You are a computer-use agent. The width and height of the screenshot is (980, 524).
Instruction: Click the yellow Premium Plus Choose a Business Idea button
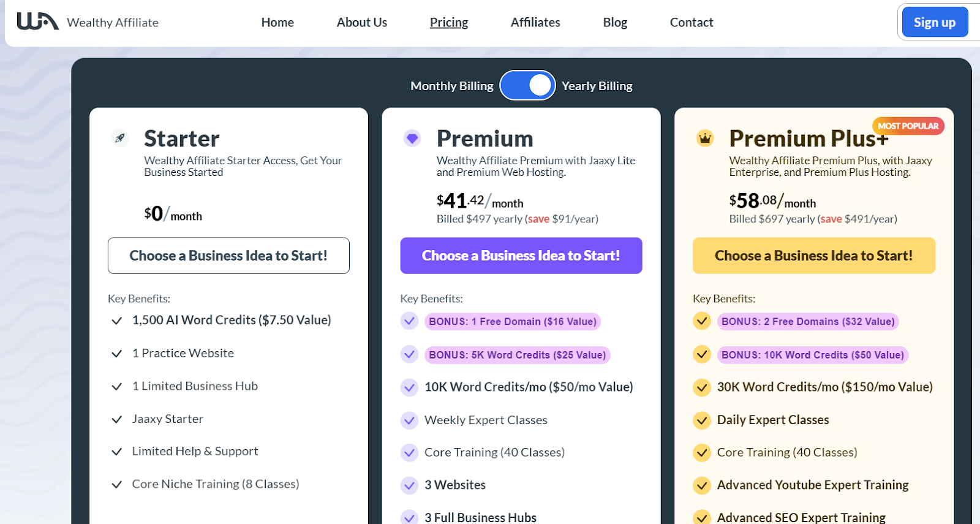[813, 256]
